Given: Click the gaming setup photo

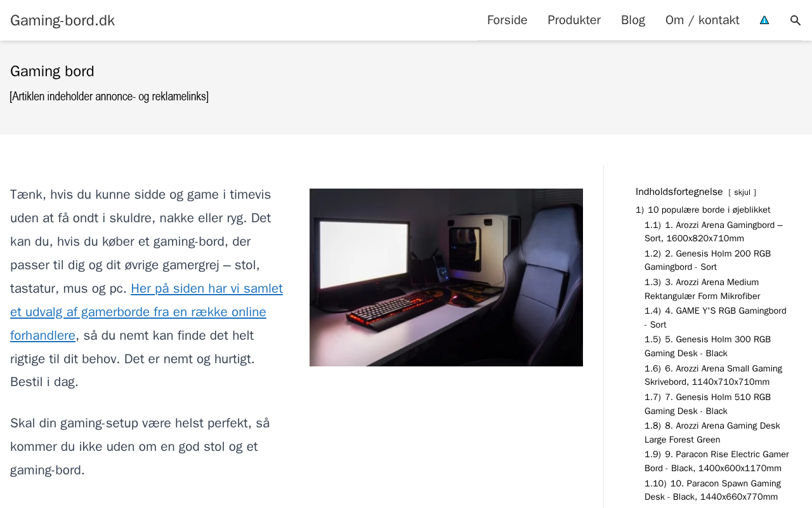Looking at the screenshot, I should tap(446, 277).
